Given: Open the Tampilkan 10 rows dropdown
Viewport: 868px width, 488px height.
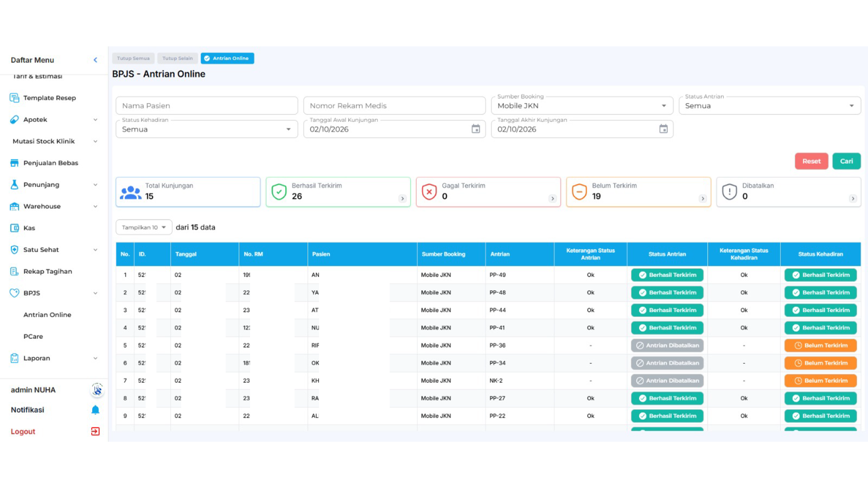Looking at the screenshot, I should point(144,227).
